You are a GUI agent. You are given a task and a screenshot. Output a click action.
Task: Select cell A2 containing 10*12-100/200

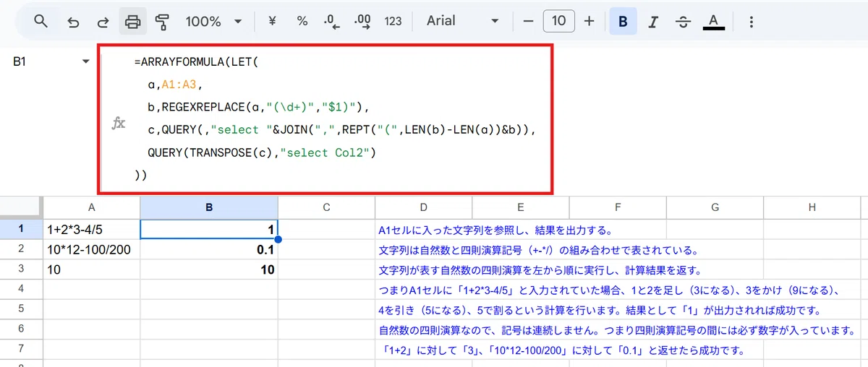pyautogui.click(x=92, y=249)
